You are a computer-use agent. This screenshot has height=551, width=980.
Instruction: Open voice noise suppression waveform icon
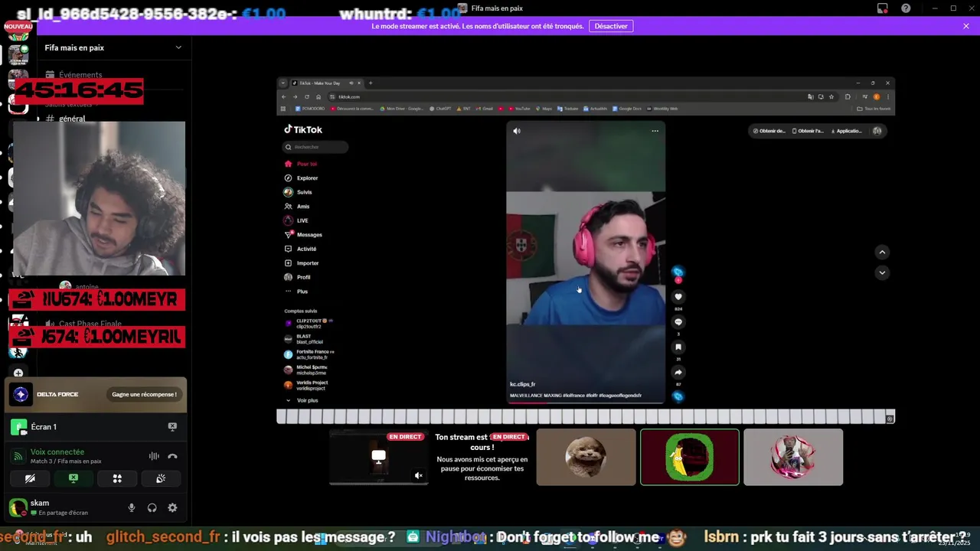(x=154, y=456)
